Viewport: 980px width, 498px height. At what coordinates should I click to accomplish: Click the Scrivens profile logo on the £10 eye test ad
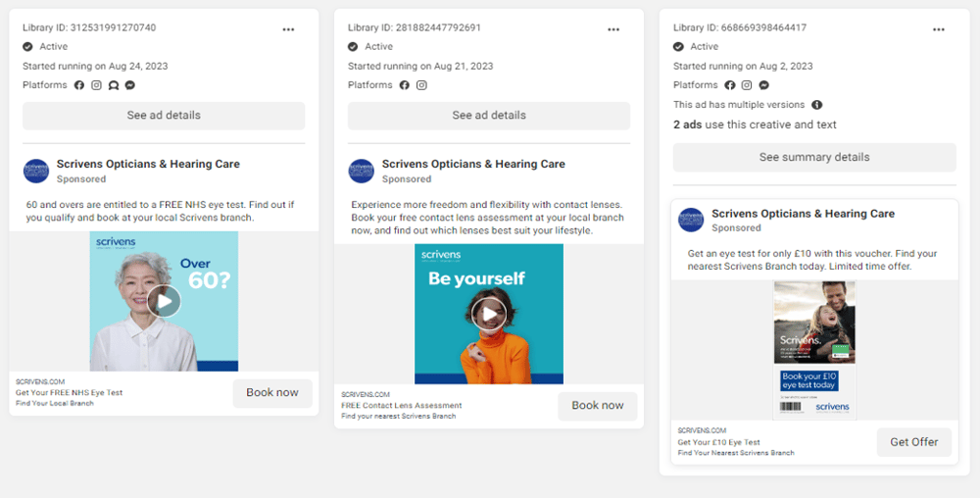691,220
